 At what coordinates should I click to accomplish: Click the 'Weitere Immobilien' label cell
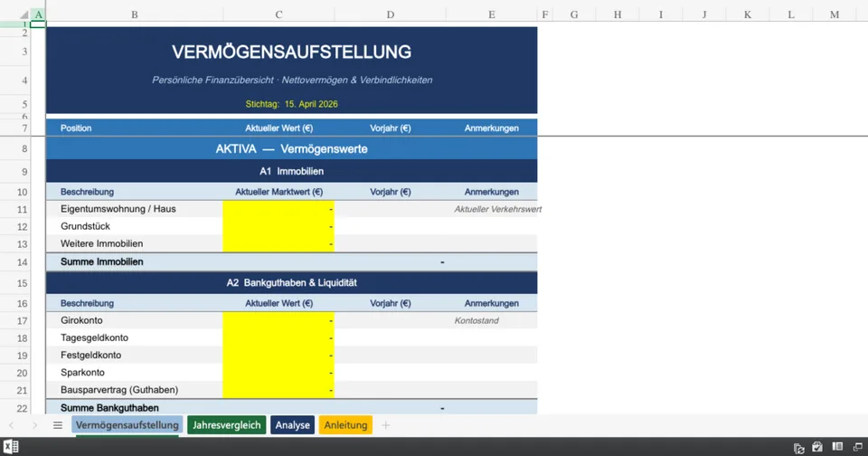(x=135, y=243)
